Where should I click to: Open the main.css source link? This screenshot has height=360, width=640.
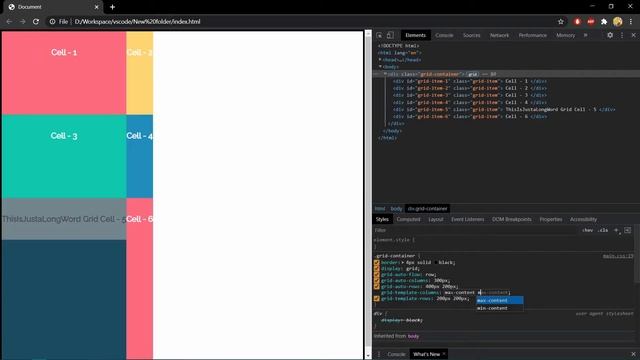tap(618, 256)
